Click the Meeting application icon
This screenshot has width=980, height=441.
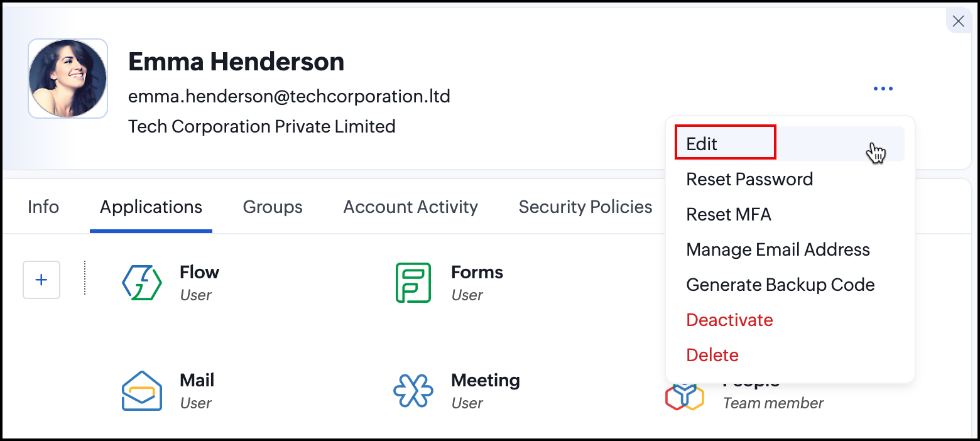pos(413,391)
